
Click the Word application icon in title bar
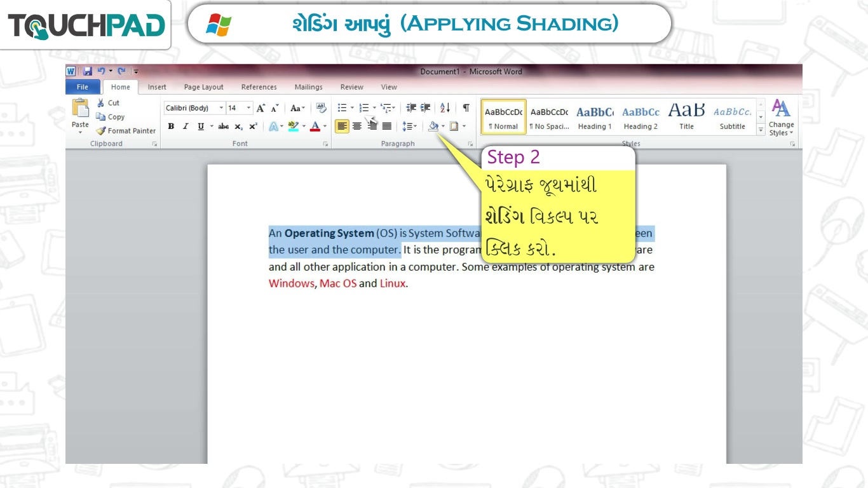point(71,71)
